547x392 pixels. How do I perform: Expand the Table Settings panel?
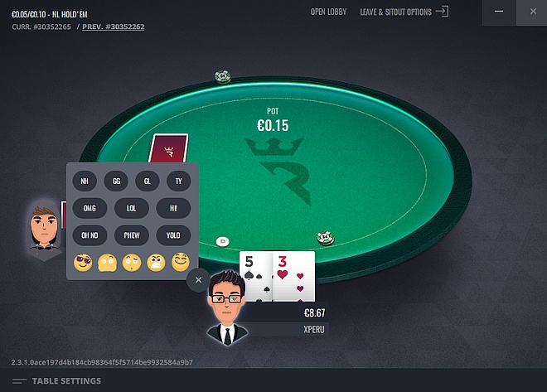pos(66,381)
